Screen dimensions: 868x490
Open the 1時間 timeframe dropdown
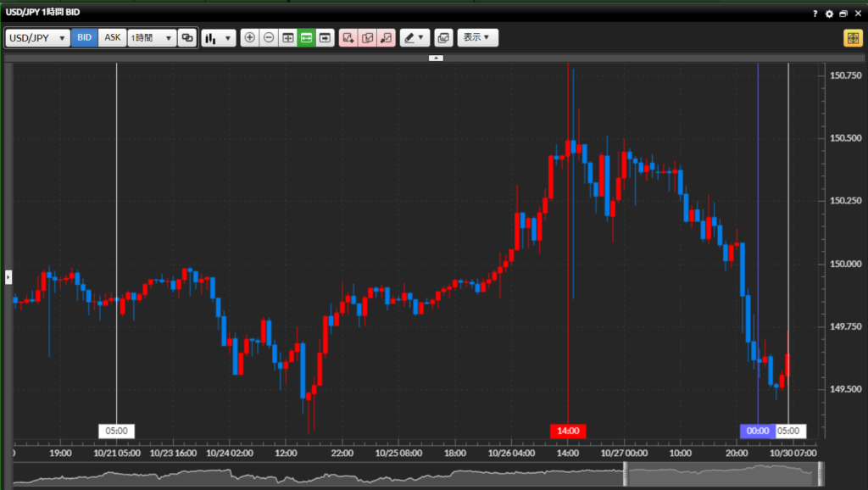point(152,38)
